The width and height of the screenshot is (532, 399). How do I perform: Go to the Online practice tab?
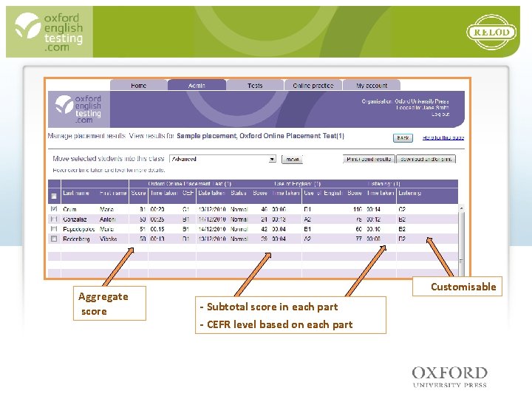pyautogui.click(x=313, y=85)
